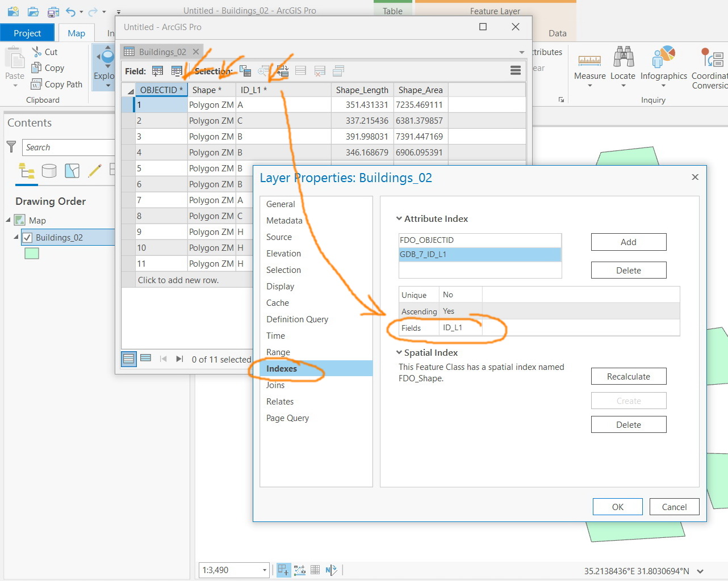Screen dimensions: 728x581
Task: Click the Delete Field icon in table toolbar
Action: [x=177, y=71]
